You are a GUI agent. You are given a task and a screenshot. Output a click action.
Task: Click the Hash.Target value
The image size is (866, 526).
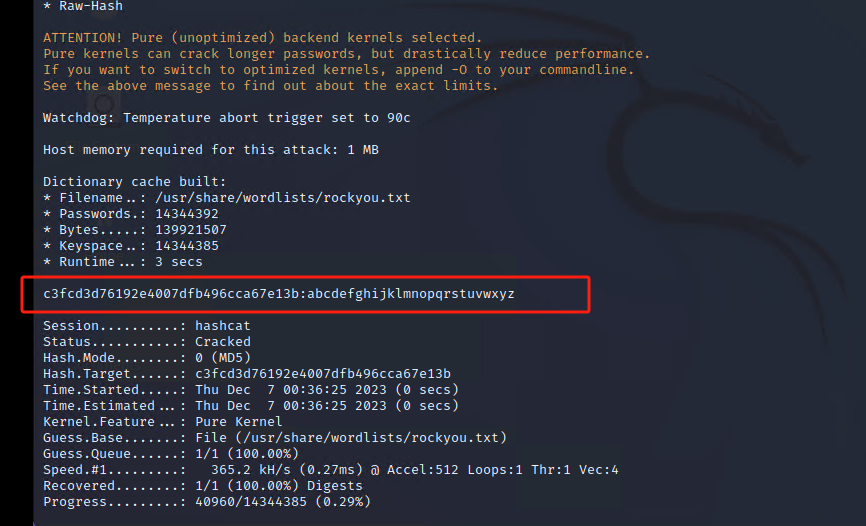(x=323, y=374)
